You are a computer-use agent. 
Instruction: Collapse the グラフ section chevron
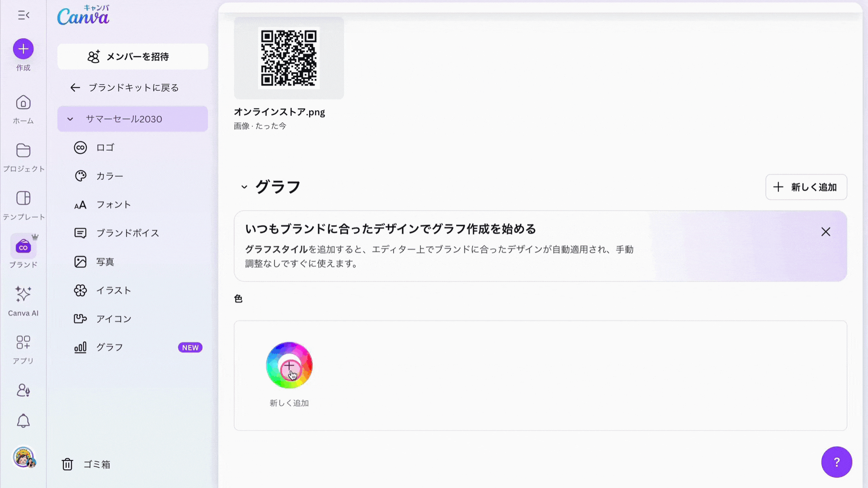[x=244, y=187]
